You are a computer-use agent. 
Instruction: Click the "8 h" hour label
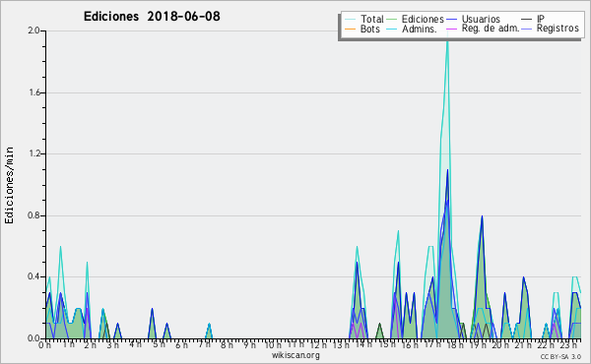[227, 344]
